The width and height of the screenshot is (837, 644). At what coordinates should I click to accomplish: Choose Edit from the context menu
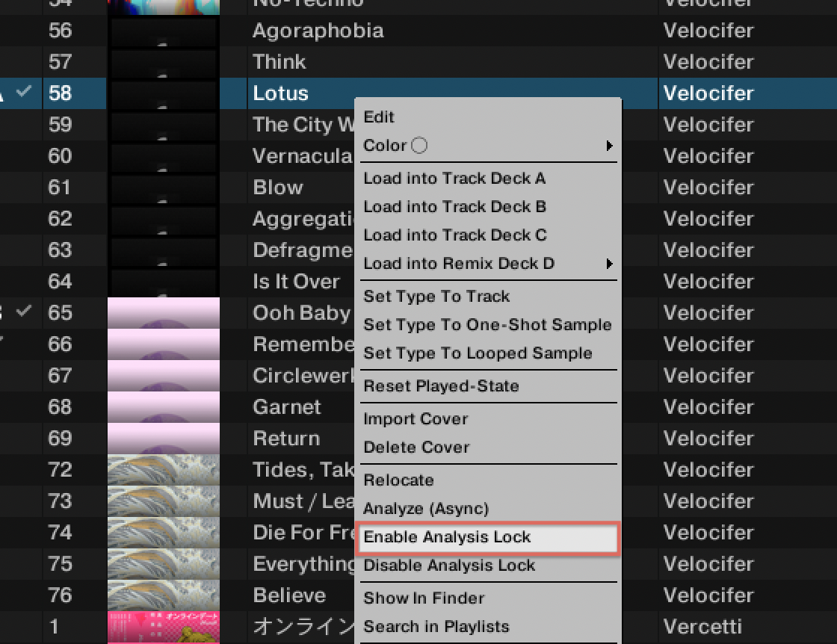[378, 117]
